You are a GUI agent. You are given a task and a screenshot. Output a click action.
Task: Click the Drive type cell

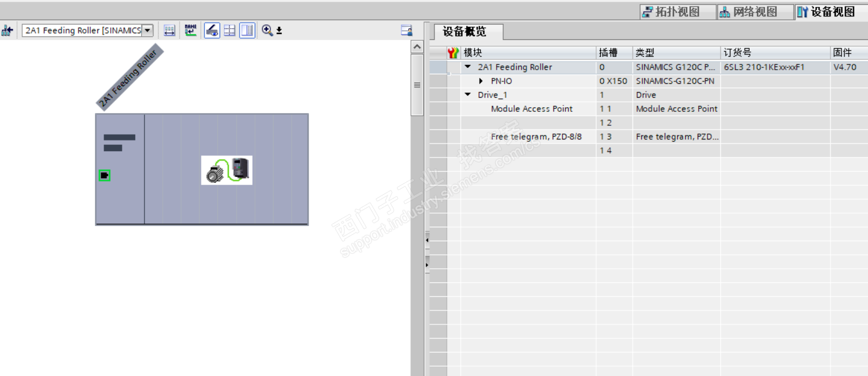coord(676,95)
